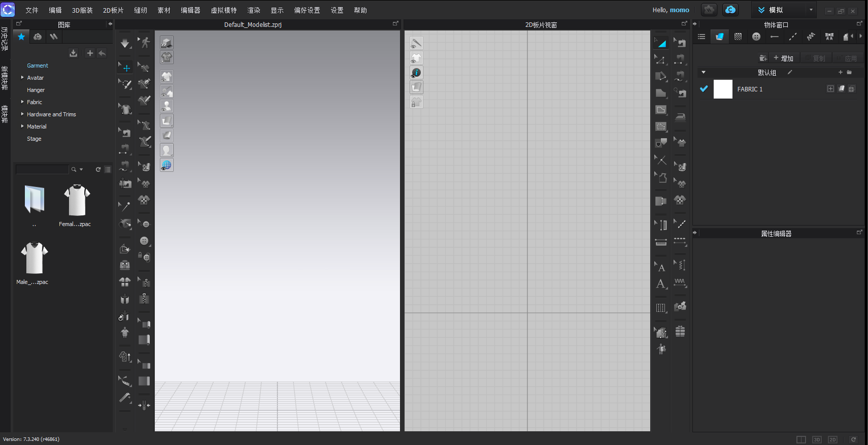Click the library search input field
This screenshot has width=868, height=445.
click(42, 169)
